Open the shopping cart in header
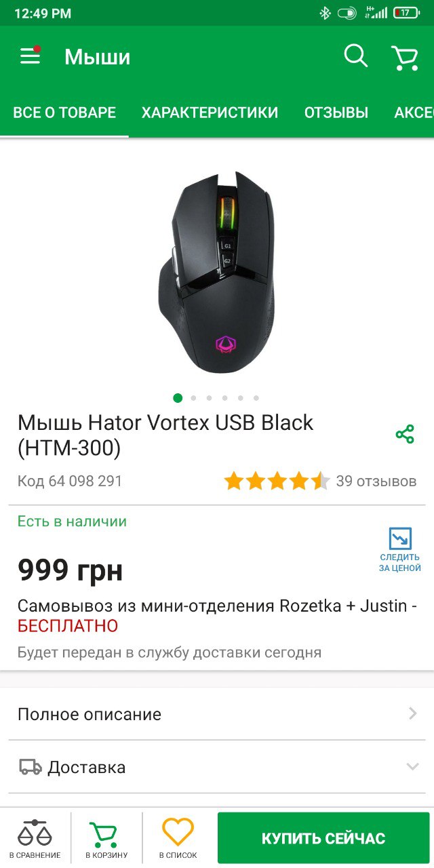Image resolution: width=434 pixels, height=868 pixels. [404, 57]
